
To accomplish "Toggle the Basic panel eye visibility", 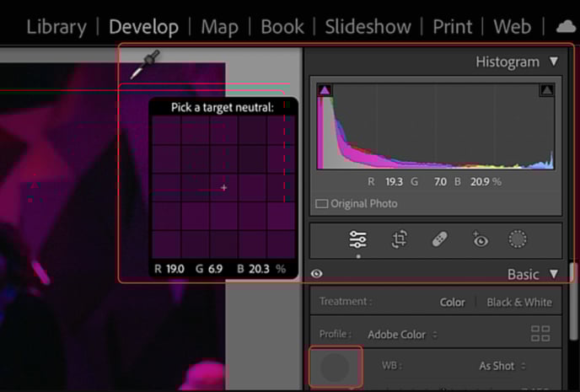I will tap(317, 274).
